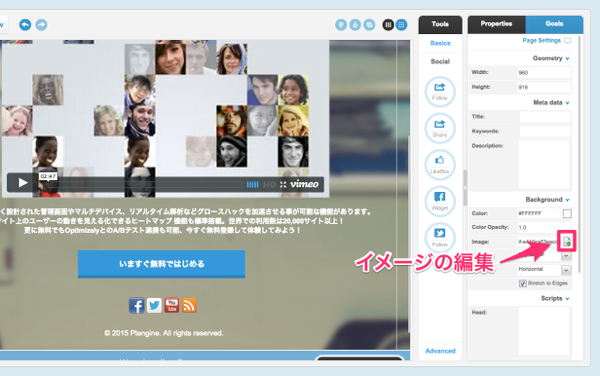Viewport: 600px width, 376px height.
Task: Click the YouTube social icon on page
Action: point(172,306)
